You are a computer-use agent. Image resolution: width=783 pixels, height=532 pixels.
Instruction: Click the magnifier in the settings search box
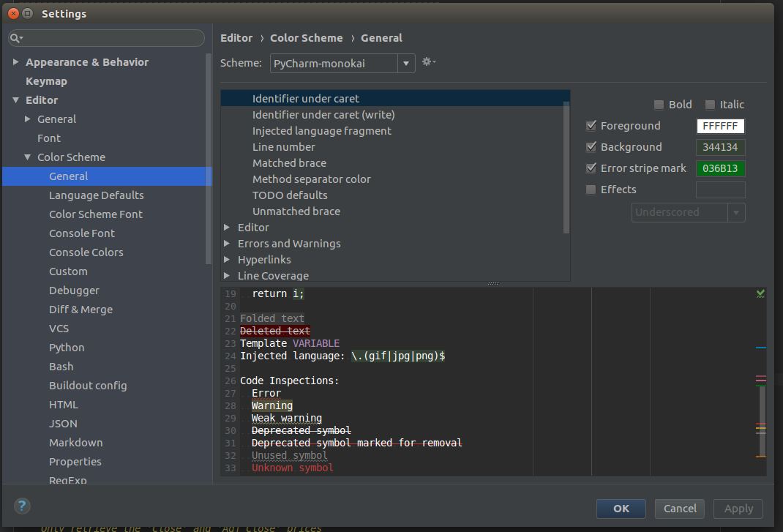click(16, 37)
